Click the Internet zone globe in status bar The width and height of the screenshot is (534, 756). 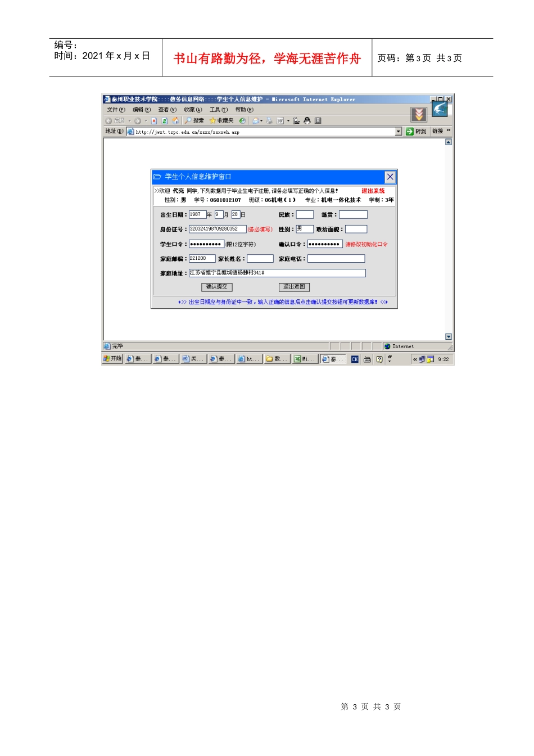point(387,346)
